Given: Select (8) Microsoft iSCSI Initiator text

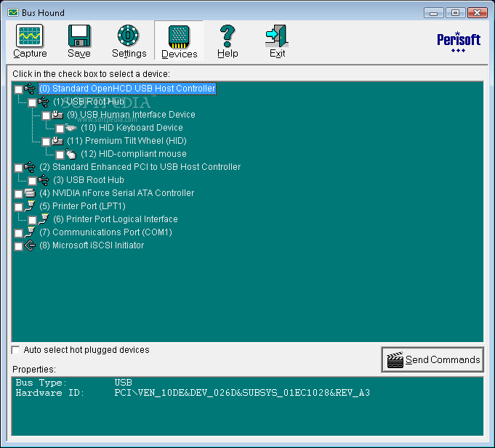Looking at the screenshot, I should click(92, 245).
